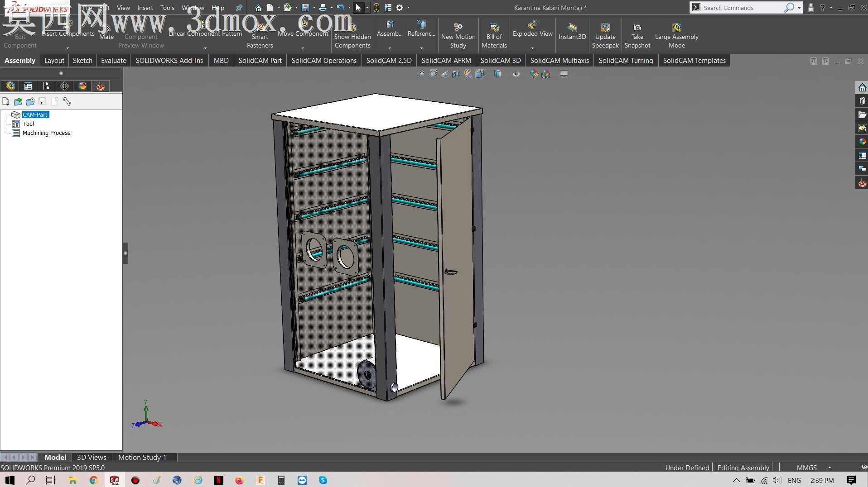Screen dimensions: 868x487
Task: Click SolidCAM Recent folder with clock icon
Action: (x=30, y=101)
